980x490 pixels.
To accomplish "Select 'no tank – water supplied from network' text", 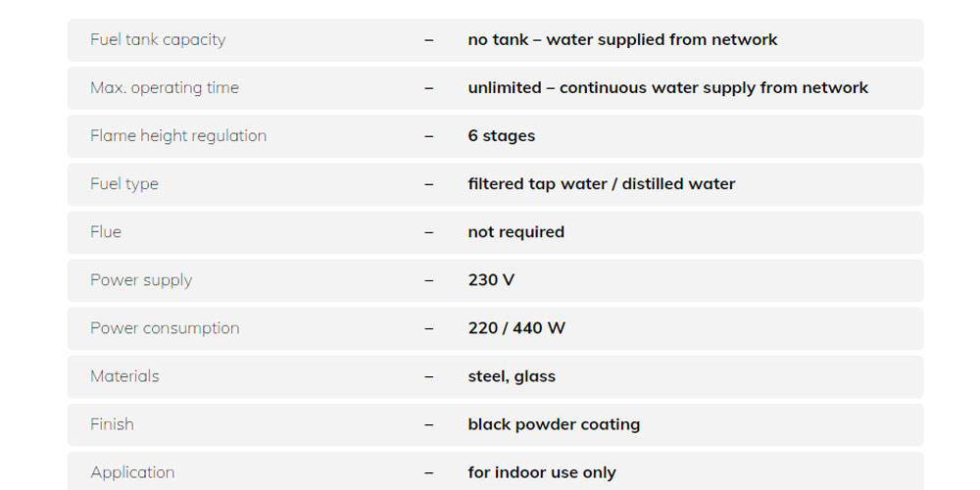I will 622,40.
